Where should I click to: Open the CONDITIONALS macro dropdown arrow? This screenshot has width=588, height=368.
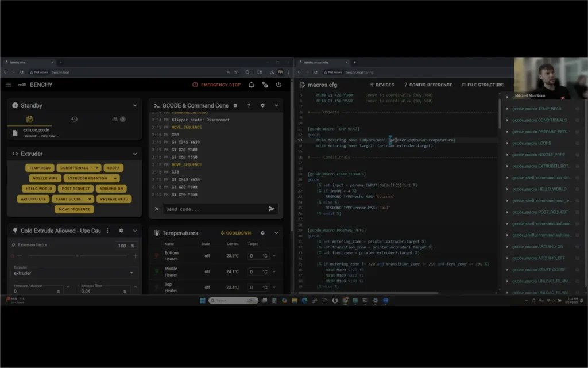click(96, 168)
